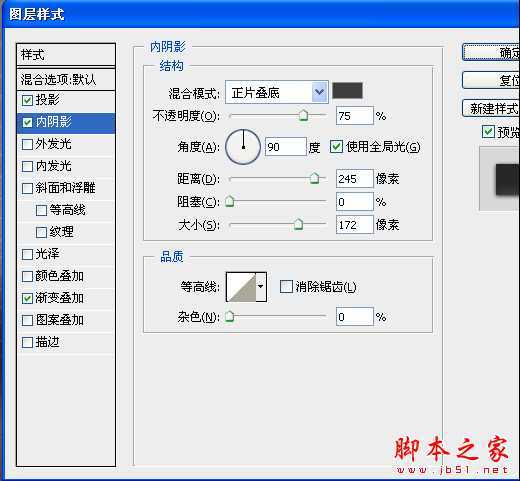Toggle 使用全局光 checkbox
This screenshot has width=520, height=481.
336,147
